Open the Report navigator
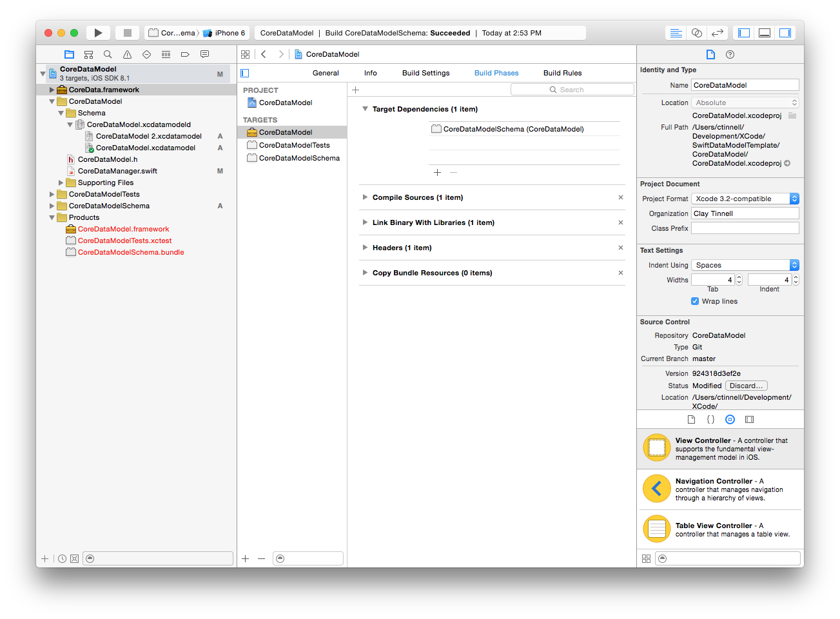840x619 pixels. click(204, 55)
